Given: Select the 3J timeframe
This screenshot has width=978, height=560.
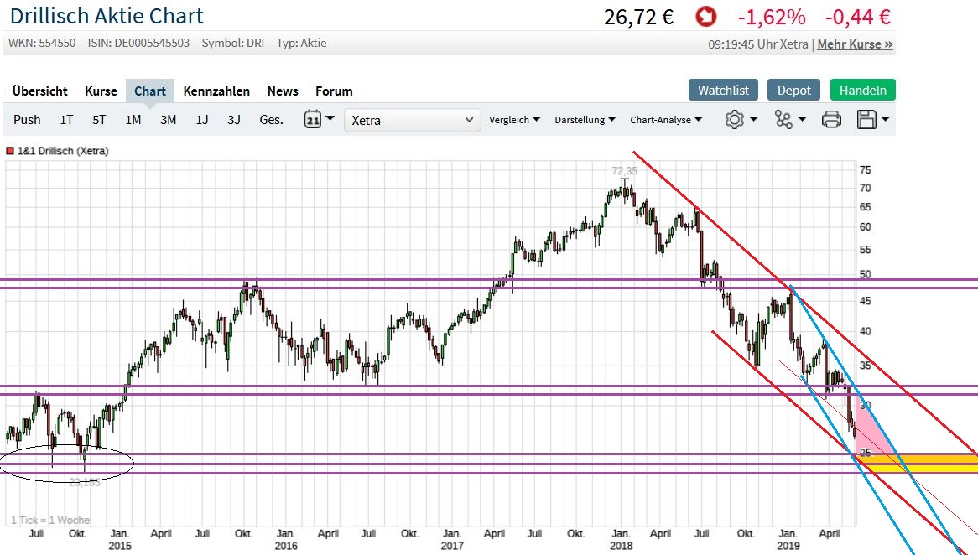Looking at the screenshot, I should point(233,120).
